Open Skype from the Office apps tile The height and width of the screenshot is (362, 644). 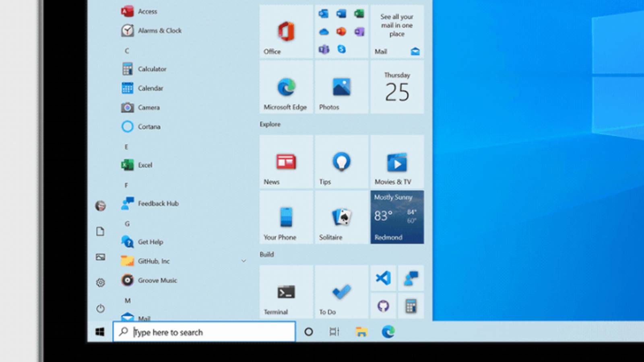tap(341, 49)
